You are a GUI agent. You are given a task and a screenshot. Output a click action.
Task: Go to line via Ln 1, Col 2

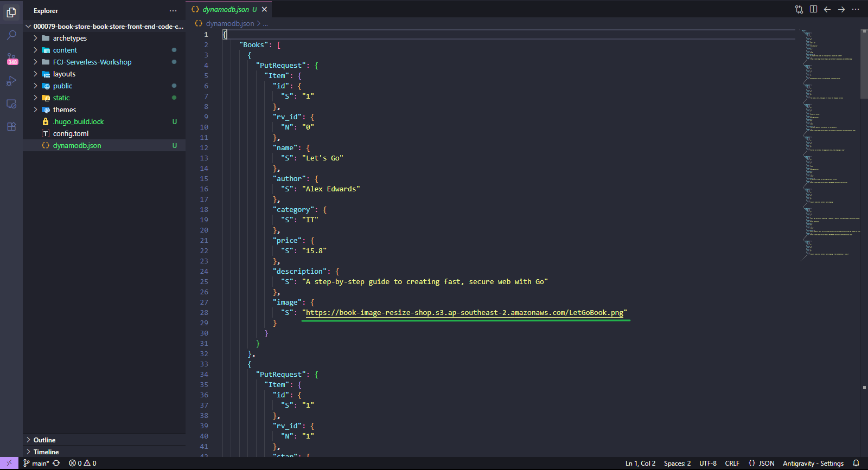(x=640, y=463)
